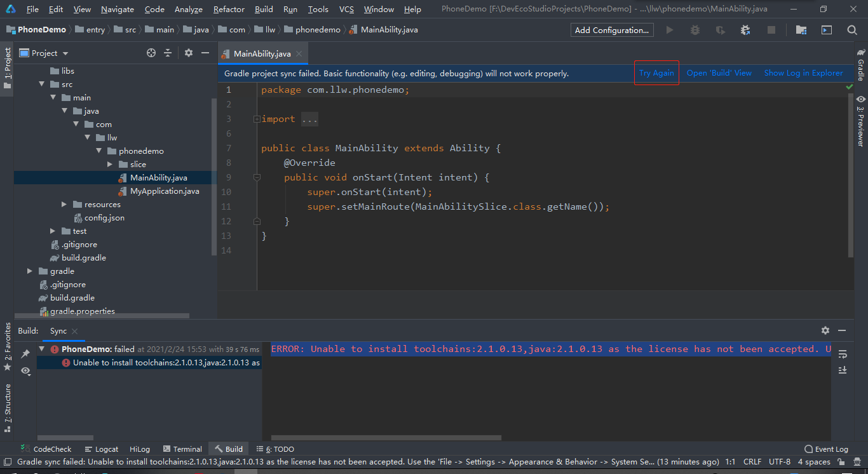Click locate-file target icon in Project panel

(x=151, y=53)
